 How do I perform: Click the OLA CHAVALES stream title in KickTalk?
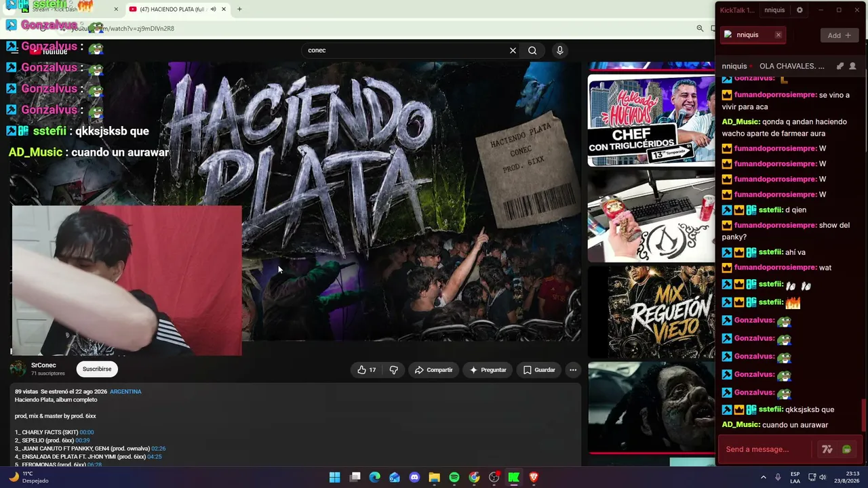click(792, 66)
